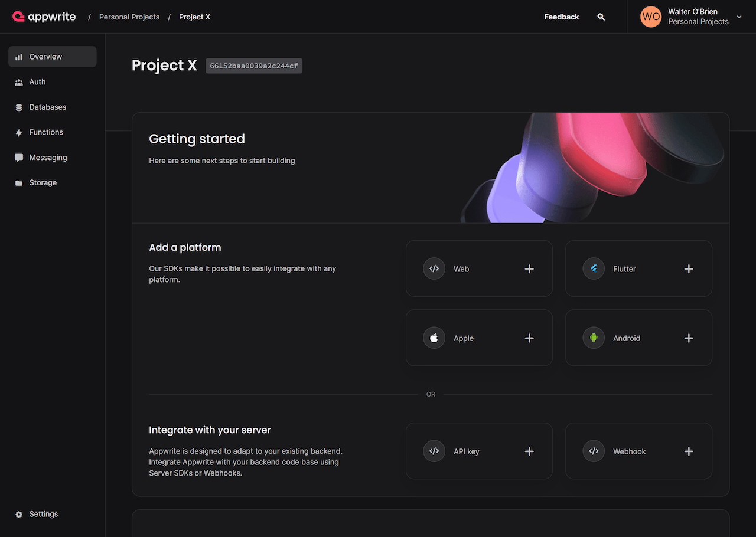Copy project ID 66152baa0039a2c244cf
This screenshot has width=756, height=537.
click(x=254, y=66)
